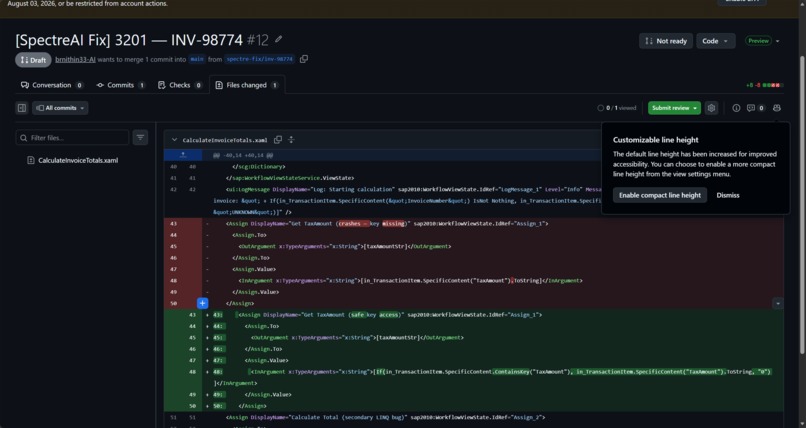Switch to the Conversation tab

click(51, 85)
